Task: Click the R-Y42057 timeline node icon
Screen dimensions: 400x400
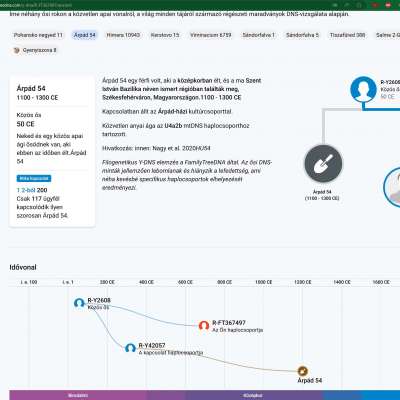Action: pyautogui.click(x=130, y=348)
